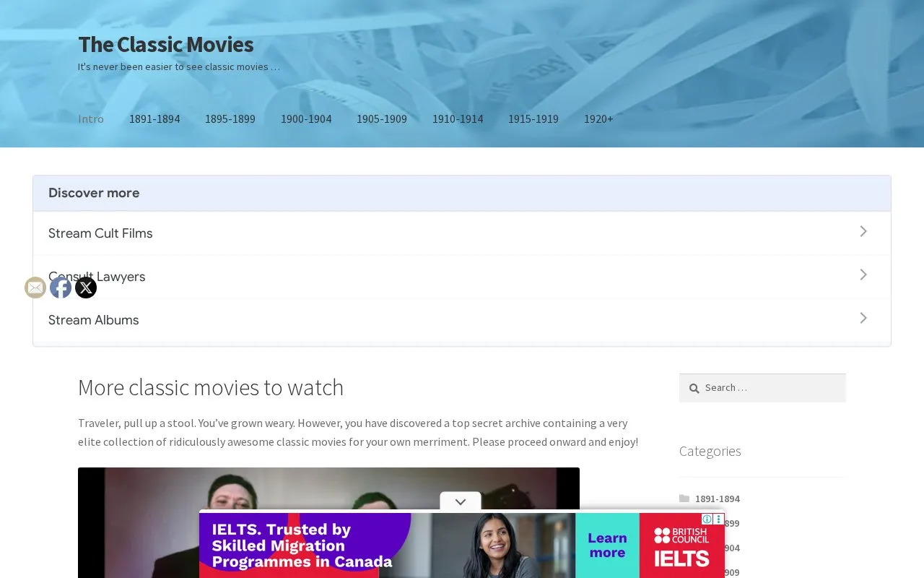The image size is (924, 578).
Task: Click the folder icon beside 1891-1894 category
Action: [684, 499]
